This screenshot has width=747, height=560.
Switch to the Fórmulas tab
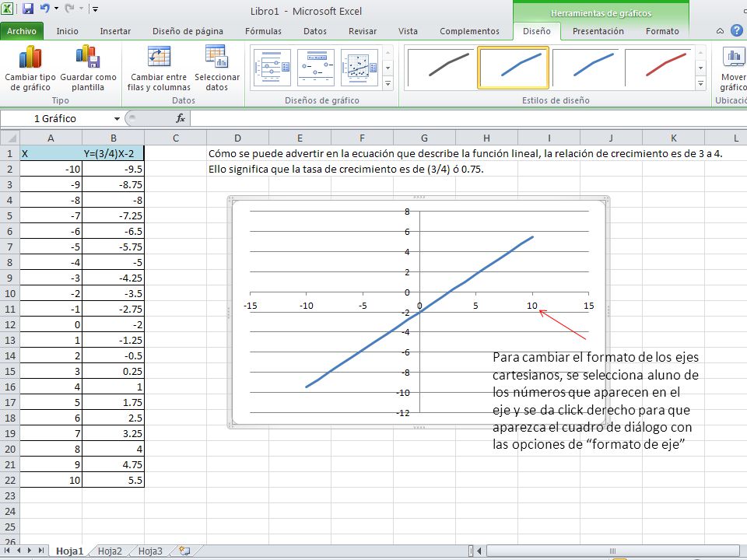pos(263,31)
